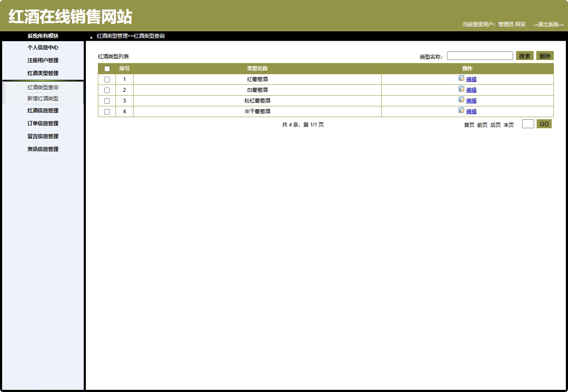The width and height of the screenshot is (568, 392).
Task: Open 红酒信息管理 module
Action: pyautogui.click(x=43, y=110)
